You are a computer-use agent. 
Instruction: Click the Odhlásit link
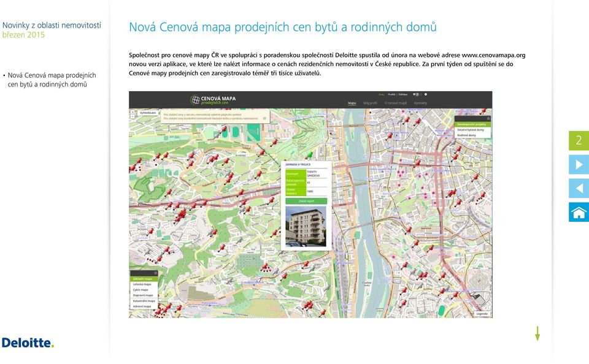(403, 94)
